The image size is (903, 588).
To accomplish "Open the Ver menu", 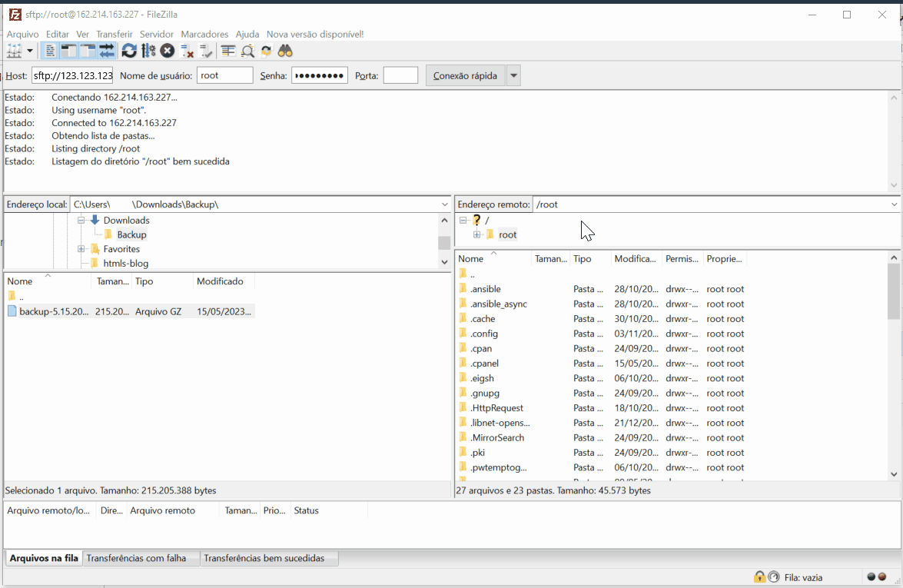I will (x=83, y=34).
